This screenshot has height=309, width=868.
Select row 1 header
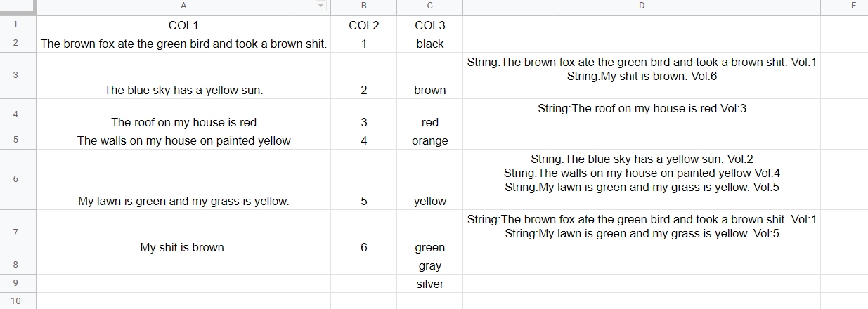point(18,25)
